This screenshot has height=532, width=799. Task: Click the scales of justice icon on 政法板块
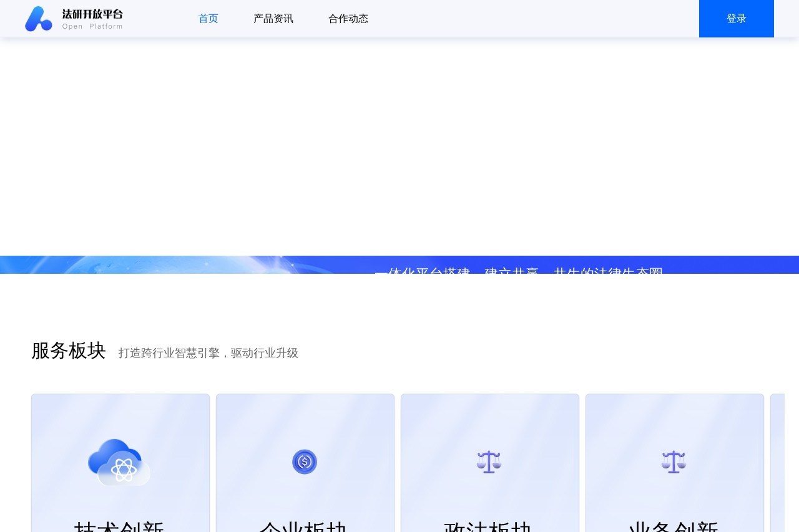(489, 462)
